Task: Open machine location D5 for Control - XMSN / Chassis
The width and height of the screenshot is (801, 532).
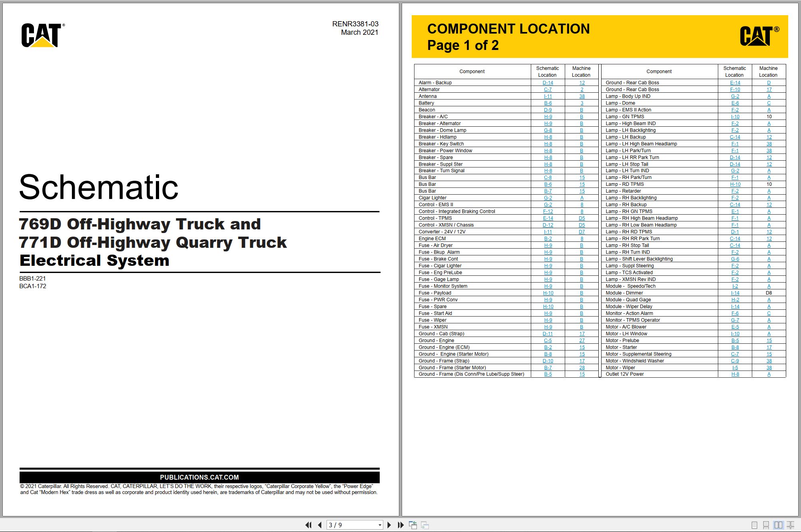Action: pos(582,225)
